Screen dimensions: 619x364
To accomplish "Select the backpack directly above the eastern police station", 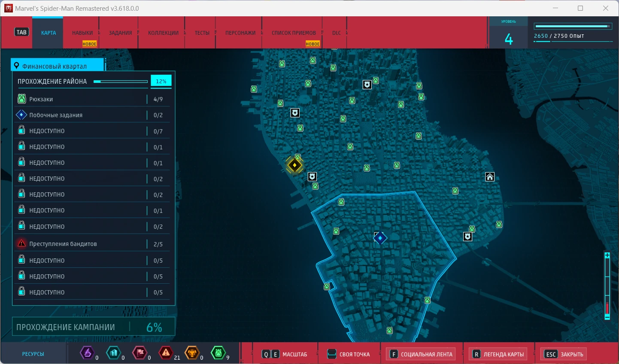I will pyautogui.click(x=472, y=229).
